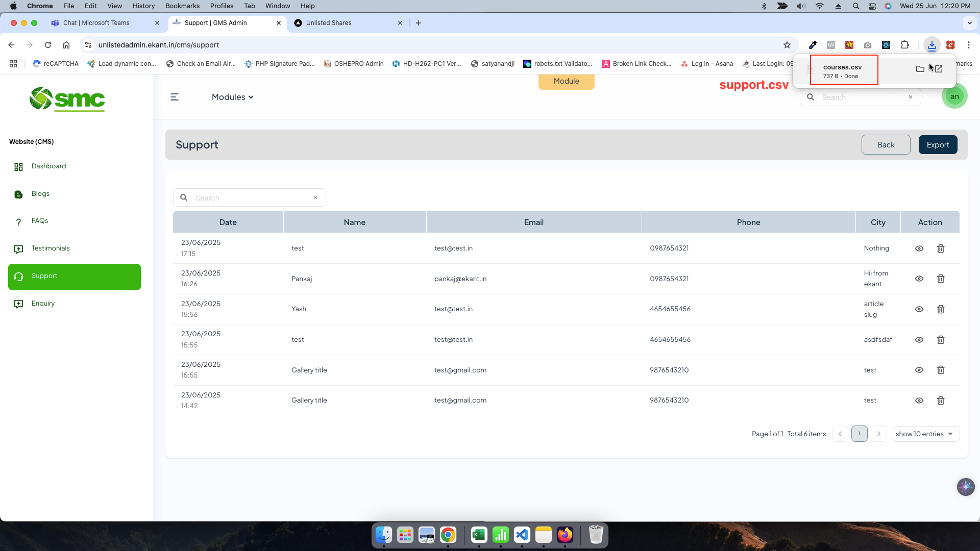Focus the table Search input field
The image size is (980, 551).
tap(250, 198)
